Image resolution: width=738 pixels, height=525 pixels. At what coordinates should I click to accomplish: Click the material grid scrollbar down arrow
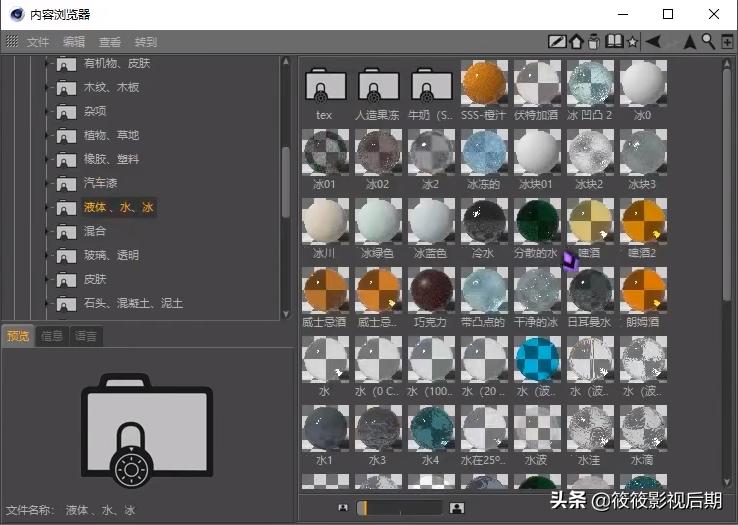coord(727,482)
